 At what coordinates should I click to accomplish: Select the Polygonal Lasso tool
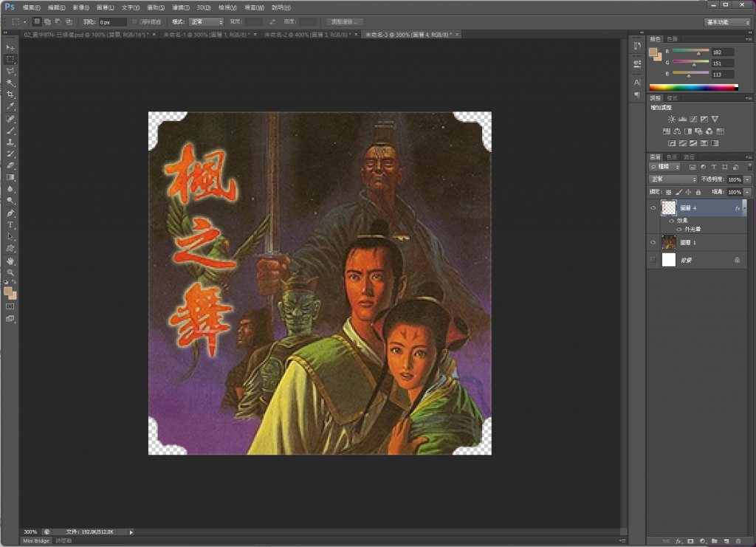[10, 72]
